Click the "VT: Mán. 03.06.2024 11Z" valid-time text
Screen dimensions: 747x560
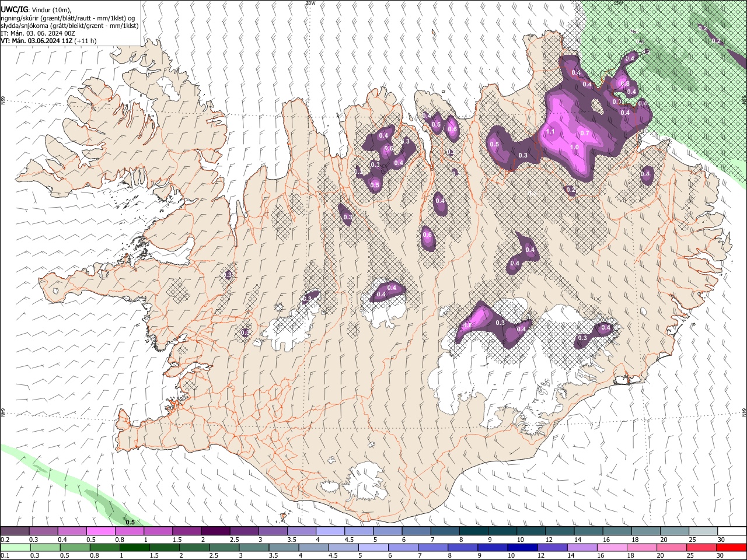pyautogui.click(x=36, y=41)
